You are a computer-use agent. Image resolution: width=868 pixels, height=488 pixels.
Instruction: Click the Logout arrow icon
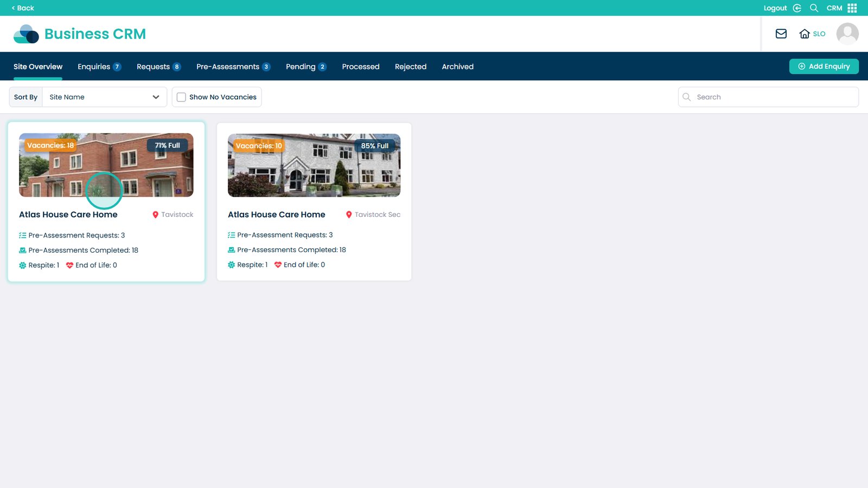tap(797, 8)
